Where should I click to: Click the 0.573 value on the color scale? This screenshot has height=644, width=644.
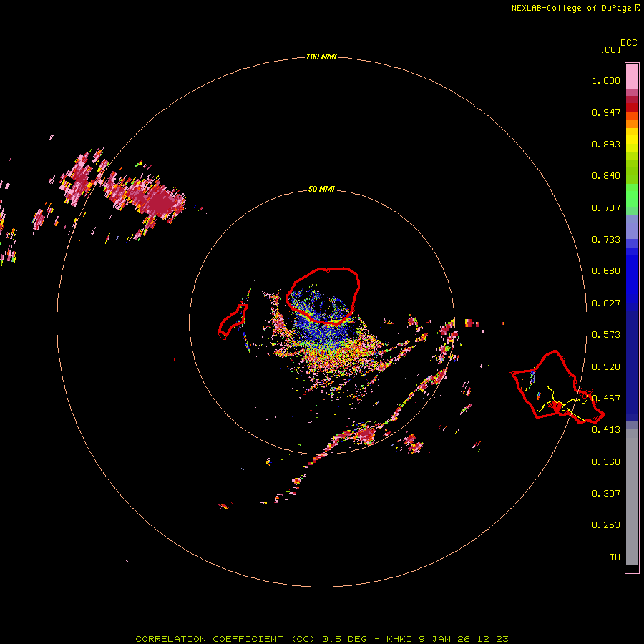[x=606, y=335]
